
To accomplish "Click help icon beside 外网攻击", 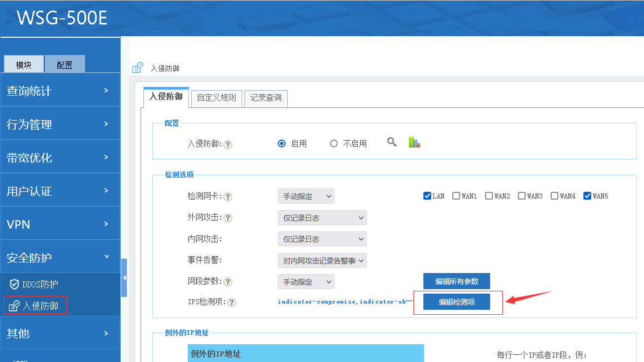I will [x=228, y=218].
